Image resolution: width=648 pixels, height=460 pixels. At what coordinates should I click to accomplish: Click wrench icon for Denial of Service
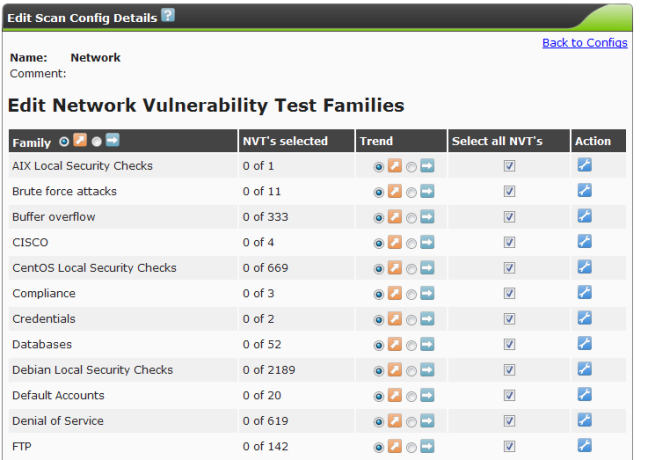pos(585,421)
